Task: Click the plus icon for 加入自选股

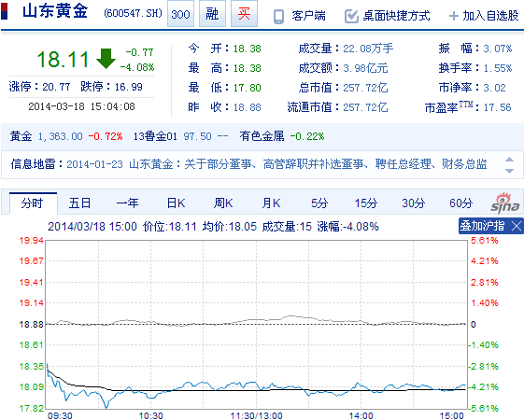Action: (x=454, y=16)
